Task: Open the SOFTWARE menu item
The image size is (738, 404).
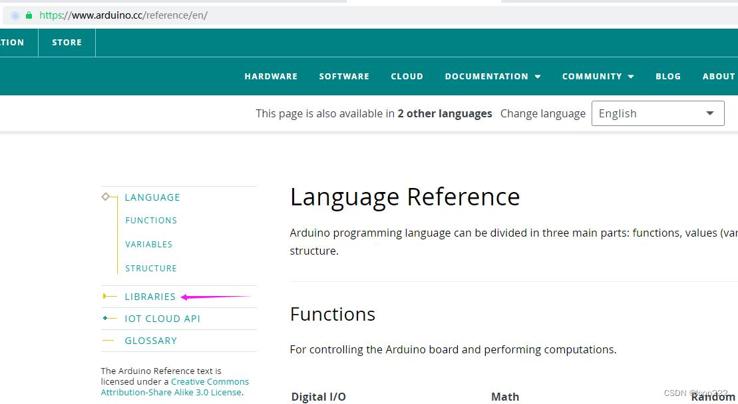Action: 344,76
